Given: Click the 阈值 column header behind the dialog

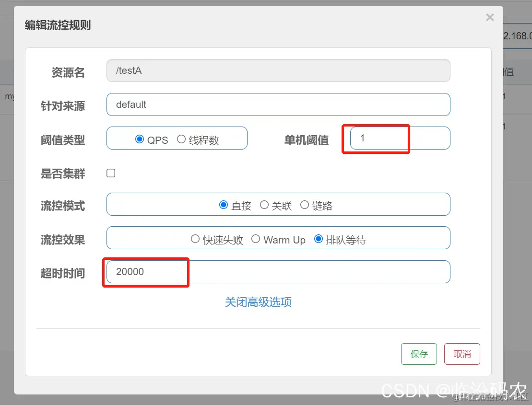Looking at the screenshot, I should (x=508, y=71).
